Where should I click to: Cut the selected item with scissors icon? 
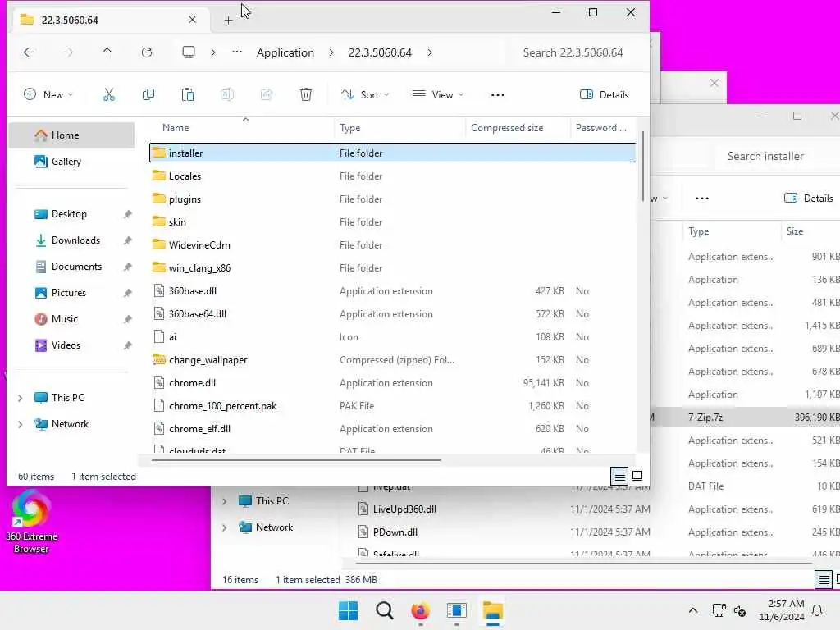click(109, 95)
